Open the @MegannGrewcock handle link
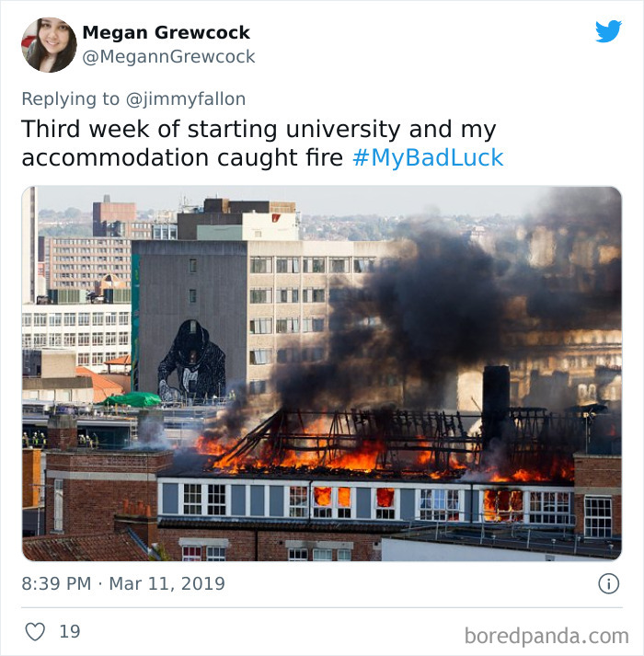The image size is (644, 656). 168,57
